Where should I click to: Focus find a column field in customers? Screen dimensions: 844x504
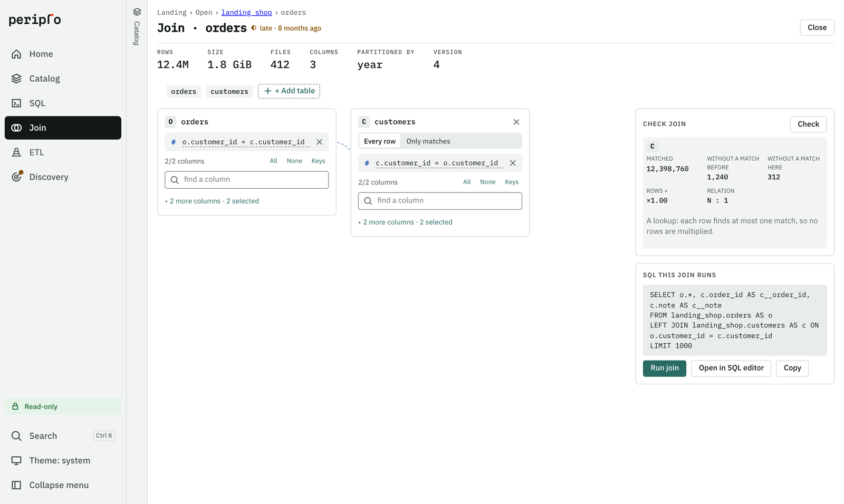(x=440, y=201)
